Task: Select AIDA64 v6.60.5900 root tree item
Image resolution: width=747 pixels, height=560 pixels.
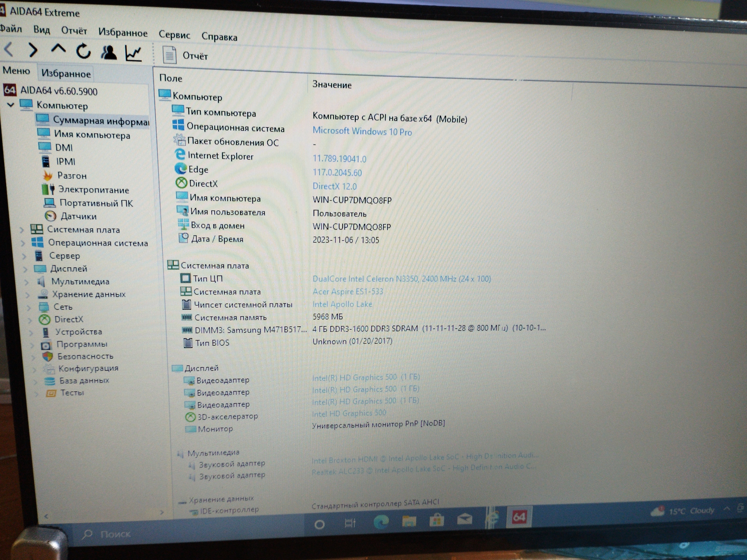Action: [51, 91]
